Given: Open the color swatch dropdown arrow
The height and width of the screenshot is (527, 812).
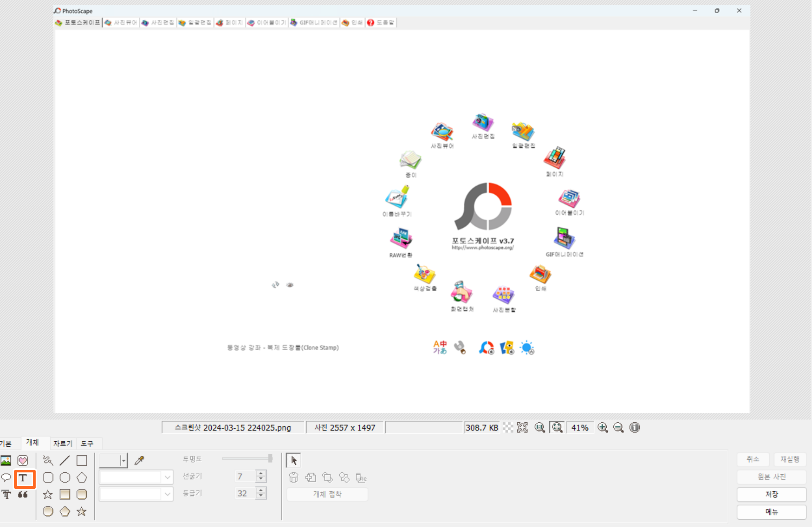Looking at the screenshot, I should (x=124, y=460).
